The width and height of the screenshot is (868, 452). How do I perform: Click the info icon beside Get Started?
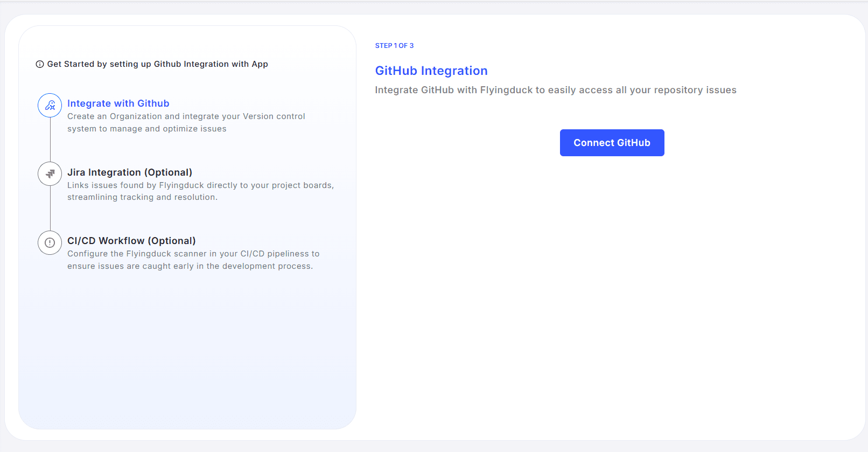(40, 64)
